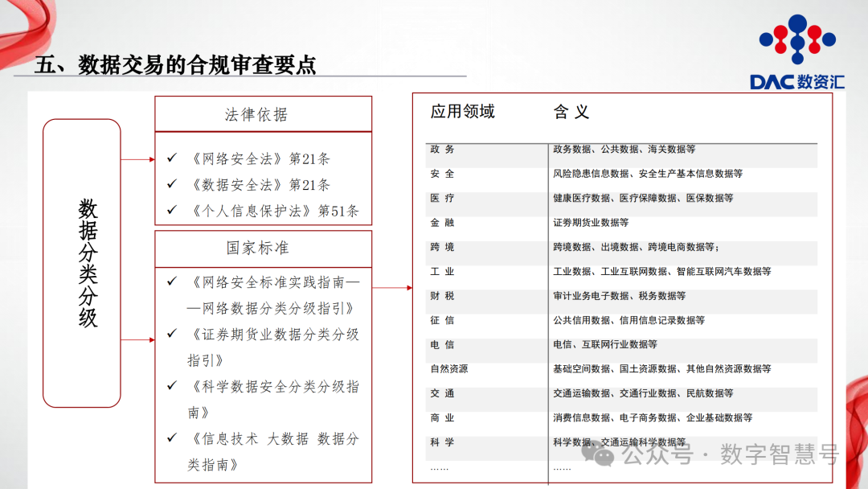Viewport: 868px width, 489px height.
Task: Click the checkmark beside 《科学数据安全
Action: point(172,385)
